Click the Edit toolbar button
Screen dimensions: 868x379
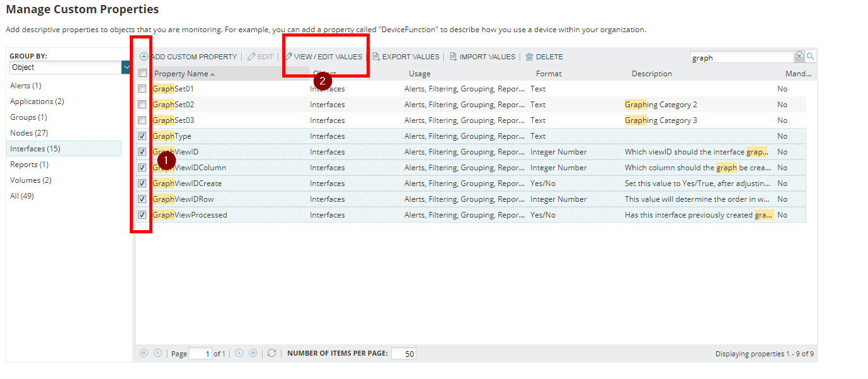pyautogui.click(x=261, y=57)
